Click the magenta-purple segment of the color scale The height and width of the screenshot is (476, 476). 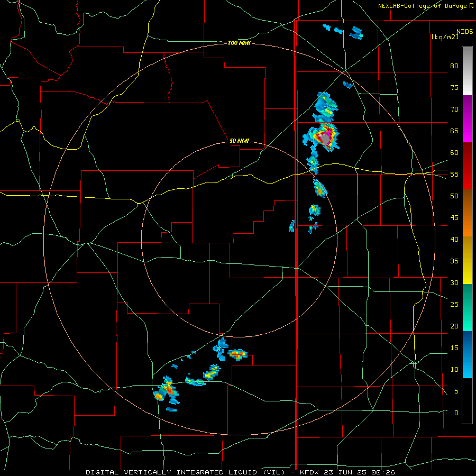pos(467,118)
